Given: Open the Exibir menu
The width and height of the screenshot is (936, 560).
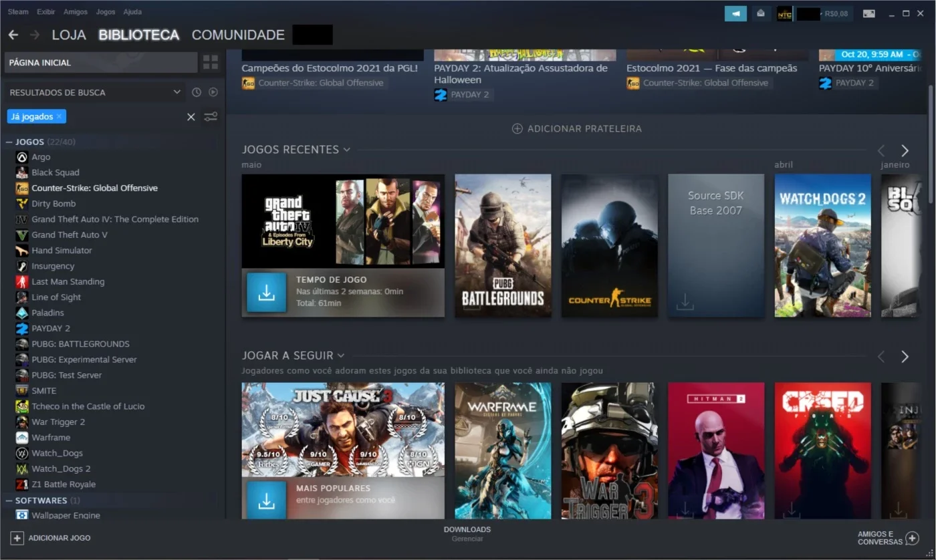Looking at the screenshot, I should (46, 12).
